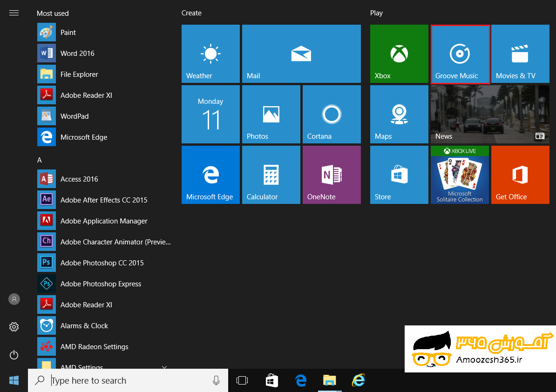This screenshot has width=556, height=392.
Task: Open Settings from the sidebar
Action: click(14, 327)
